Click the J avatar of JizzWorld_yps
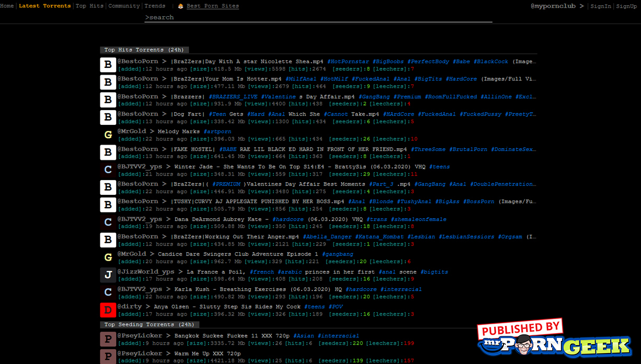Screen dimensions: 641x364 click(108, 275)
